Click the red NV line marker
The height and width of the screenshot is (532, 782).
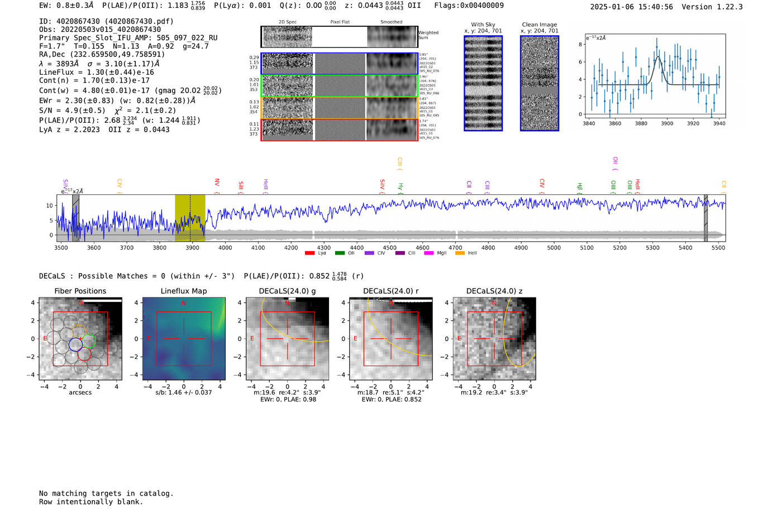tap(217, 186)
